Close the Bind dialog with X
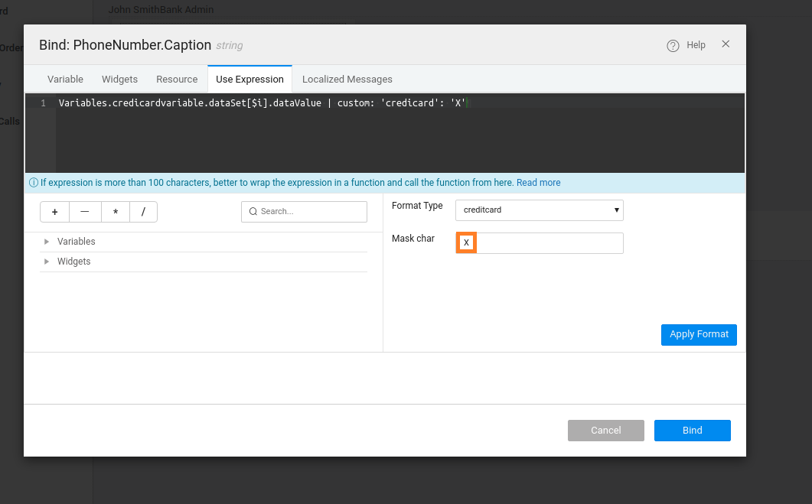The height and width of the screenshot is (504, 812). point(726,44)
